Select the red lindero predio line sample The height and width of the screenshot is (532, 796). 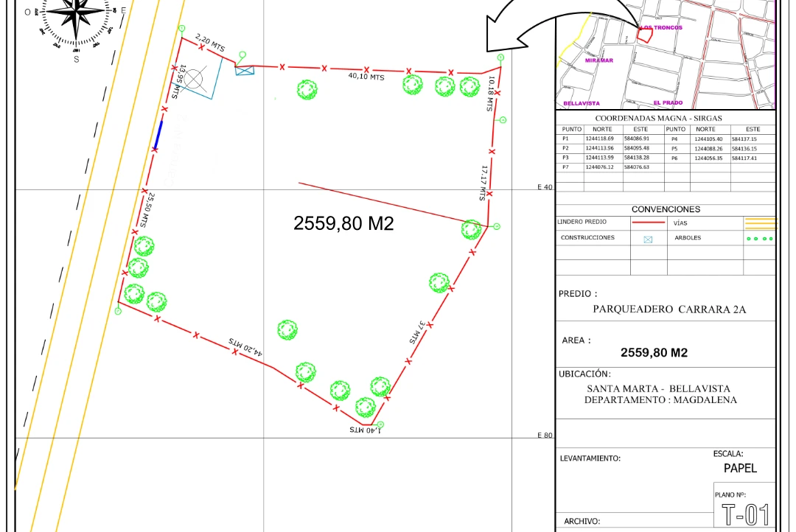[649, 223]
